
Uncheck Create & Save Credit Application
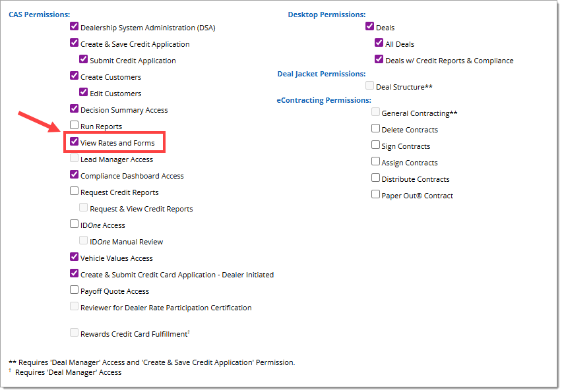[x=75, y=44]
